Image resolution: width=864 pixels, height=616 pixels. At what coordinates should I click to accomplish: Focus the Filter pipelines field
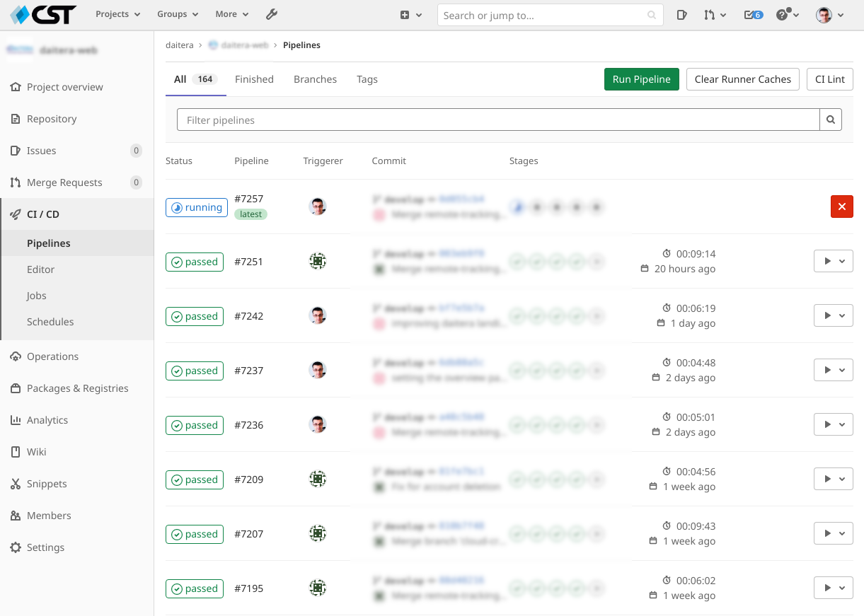pyautogui.click(x=498, y=120)
